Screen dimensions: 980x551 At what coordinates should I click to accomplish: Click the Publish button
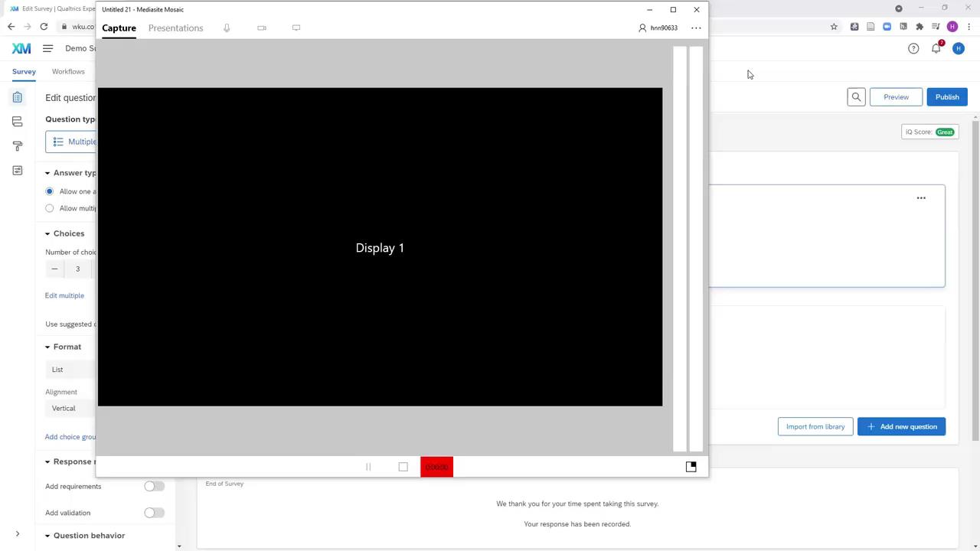pos(947,97)
